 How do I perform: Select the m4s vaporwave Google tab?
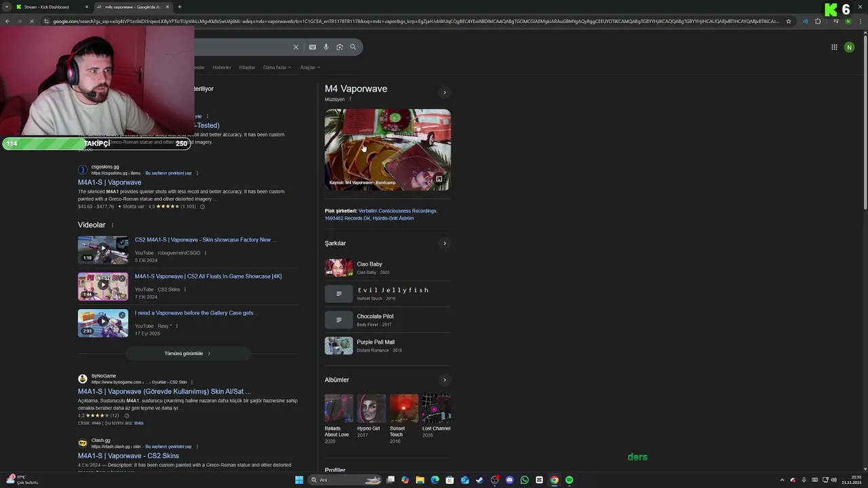[x=132, y=7]
